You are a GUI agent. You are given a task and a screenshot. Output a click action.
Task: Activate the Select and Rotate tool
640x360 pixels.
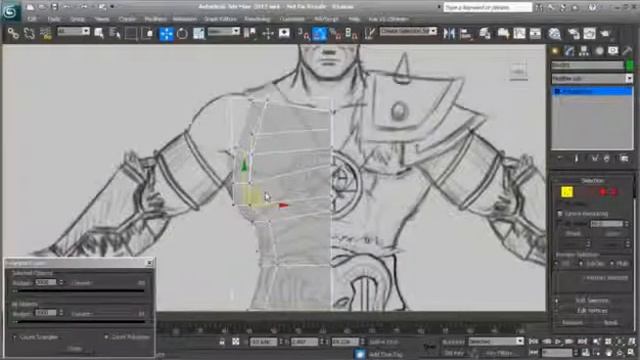[x=182, y=33]
